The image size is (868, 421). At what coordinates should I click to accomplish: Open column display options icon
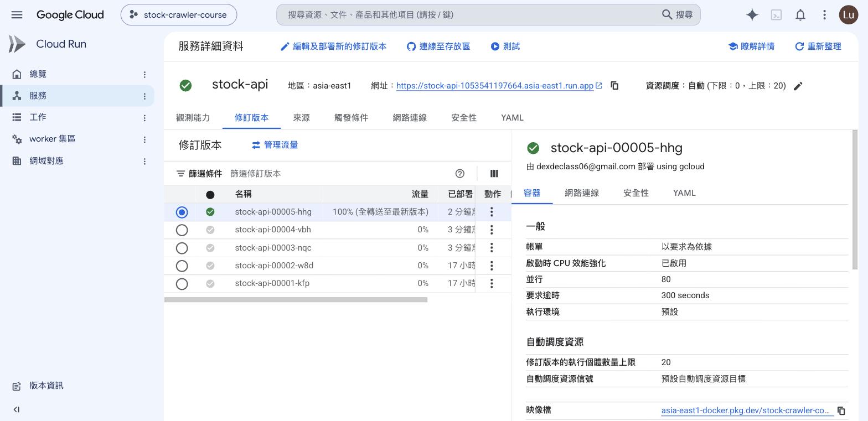494,173
